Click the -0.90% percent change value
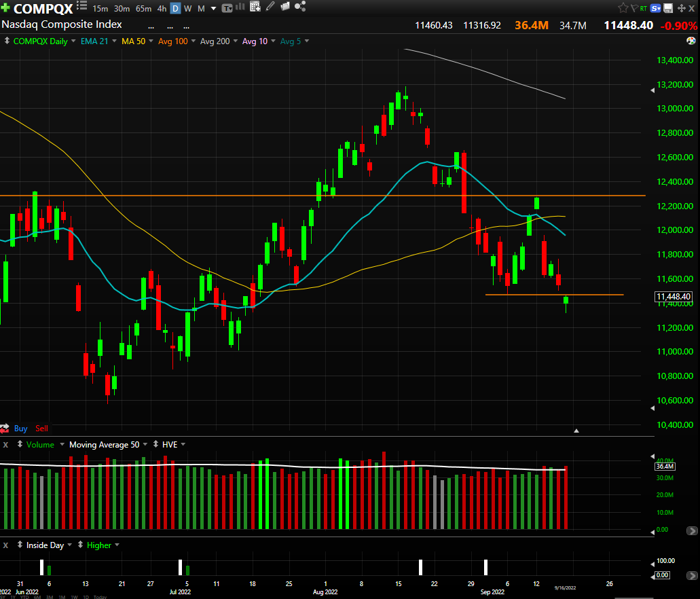The height and width of the screenshot is (599, 700). pos(678,26)
